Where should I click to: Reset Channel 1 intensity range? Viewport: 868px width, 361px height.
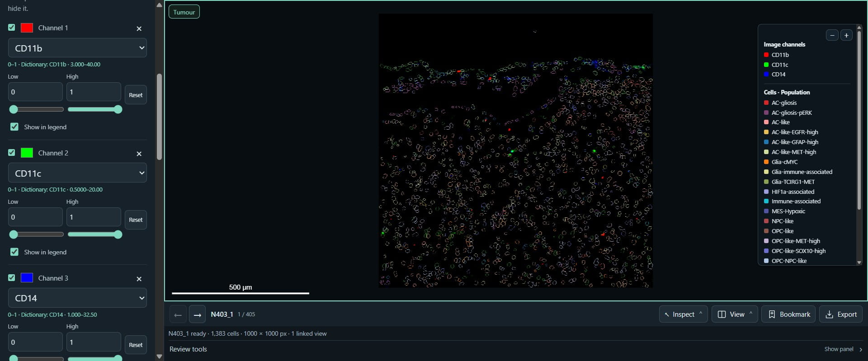[x=136, y=95]
